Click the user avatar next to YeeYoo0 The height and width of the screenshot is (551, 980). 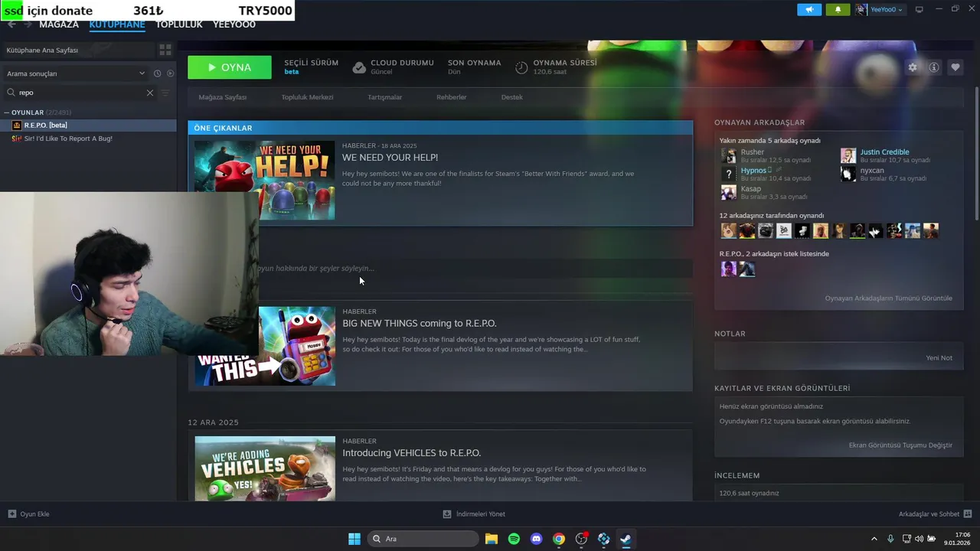coord(862,9)
